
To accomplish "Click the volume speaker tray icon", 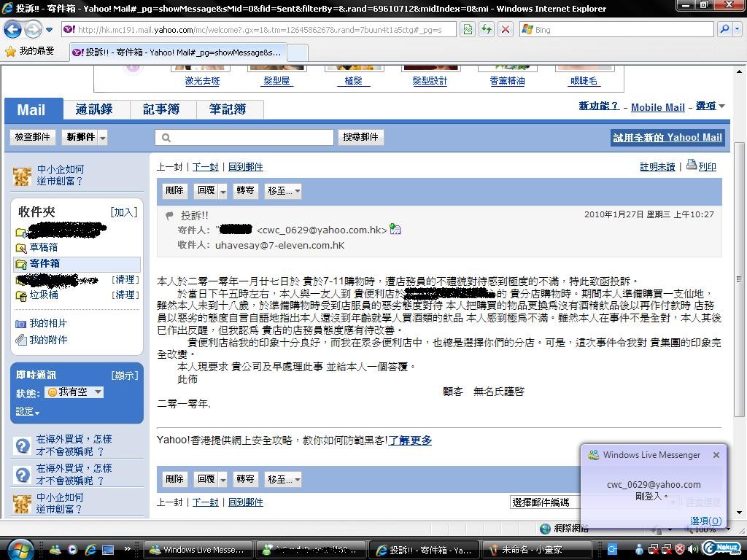I will tap(693, 550).
